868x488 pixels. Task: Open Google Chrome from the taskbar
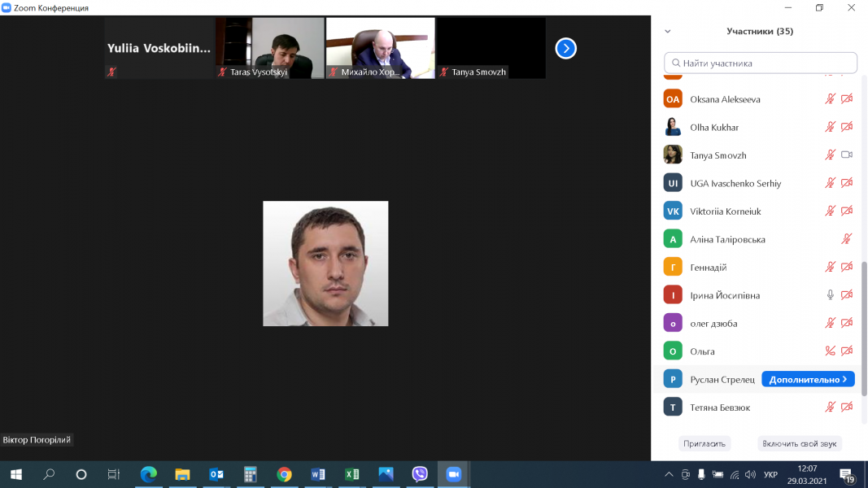click(284, 474)
